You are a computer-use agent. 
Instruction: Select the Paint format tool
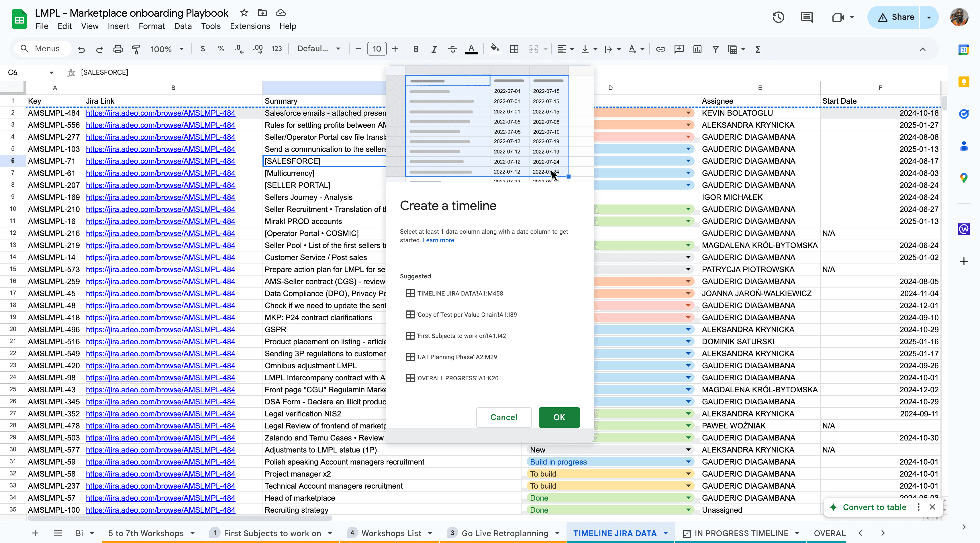click(136, 49)
